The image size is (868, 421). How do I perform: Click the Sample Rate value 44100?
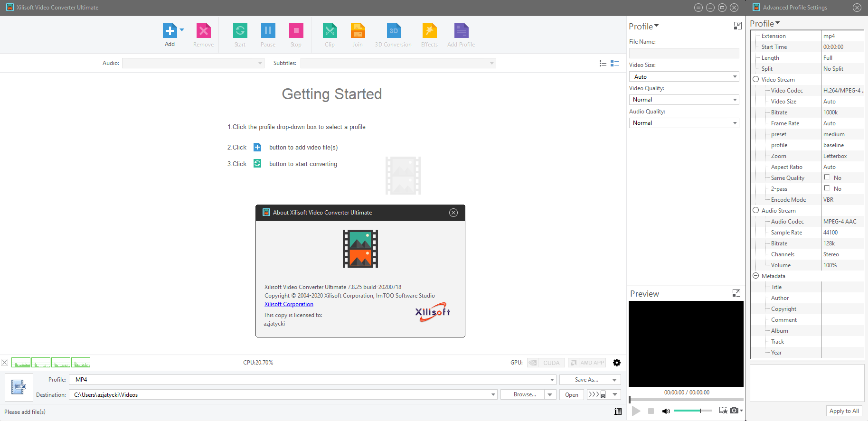pos(830,233)
